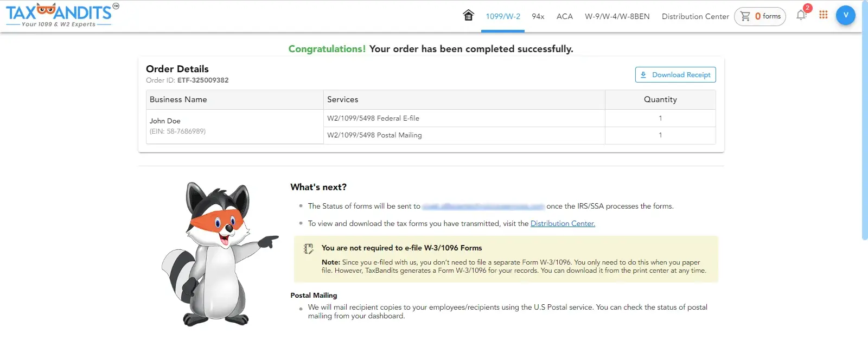Click the Postal Mailing quantity 1
Image resolution: width=868 pixels, height=339 pixels.
point(660,135)
